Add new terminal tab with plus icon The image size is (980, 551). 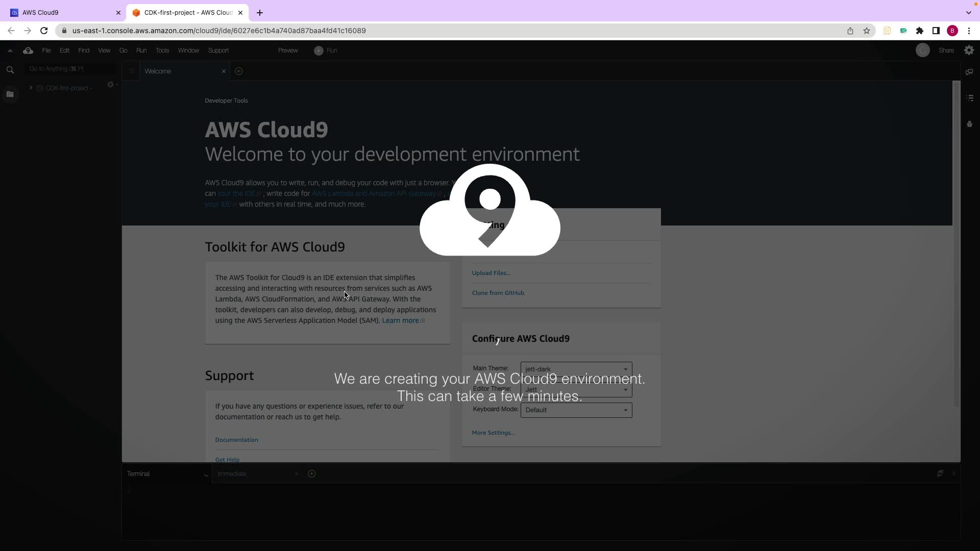[x=311, y=474]
